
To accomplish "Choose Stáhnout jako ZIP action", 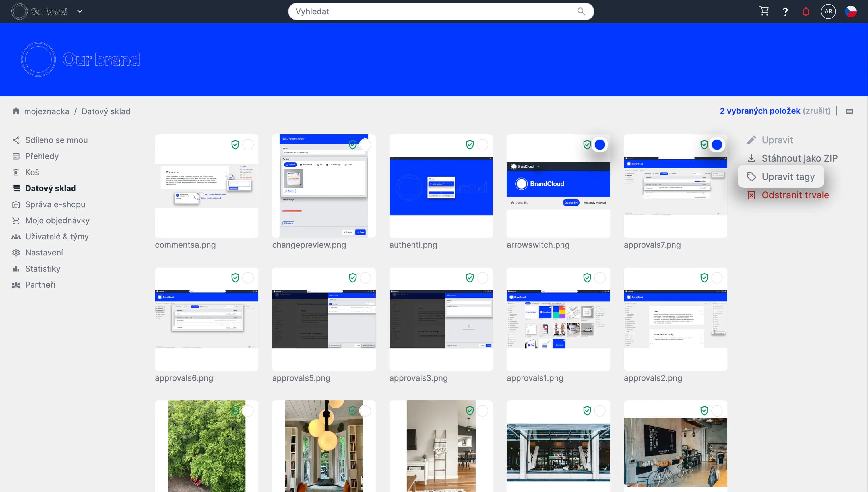I will tap(799, 158).
